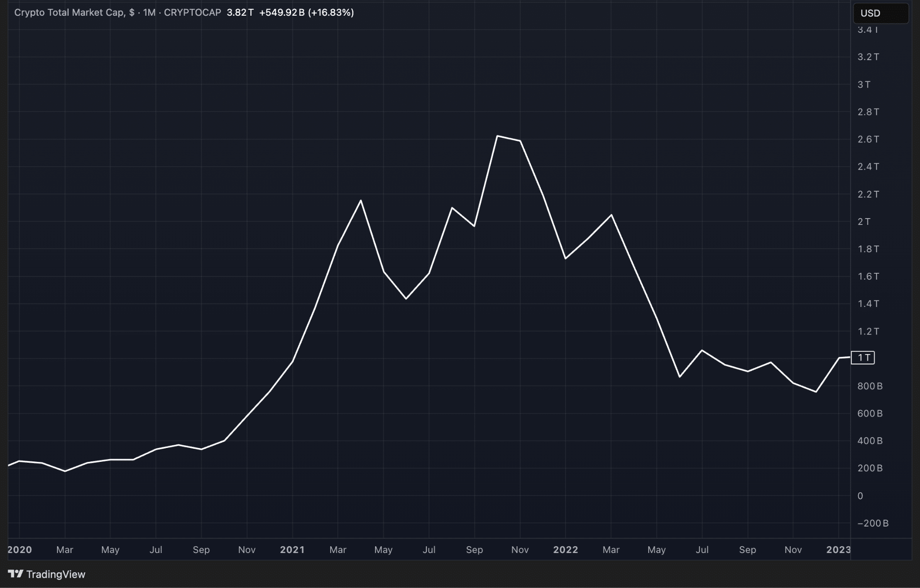
Task: Click the TradingView logo icon
Action: pos(16,574)
